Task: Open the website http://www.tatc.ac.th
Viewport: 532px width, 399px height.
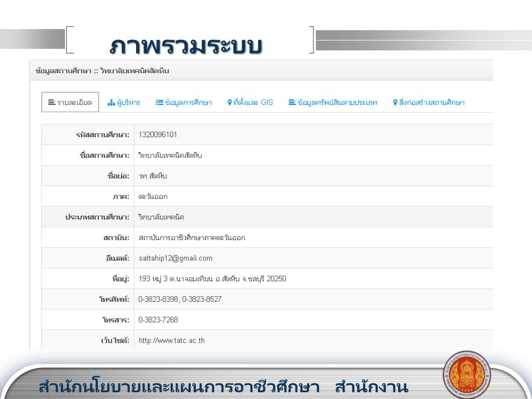Action: pyautogui.click(x=171, y=341)
